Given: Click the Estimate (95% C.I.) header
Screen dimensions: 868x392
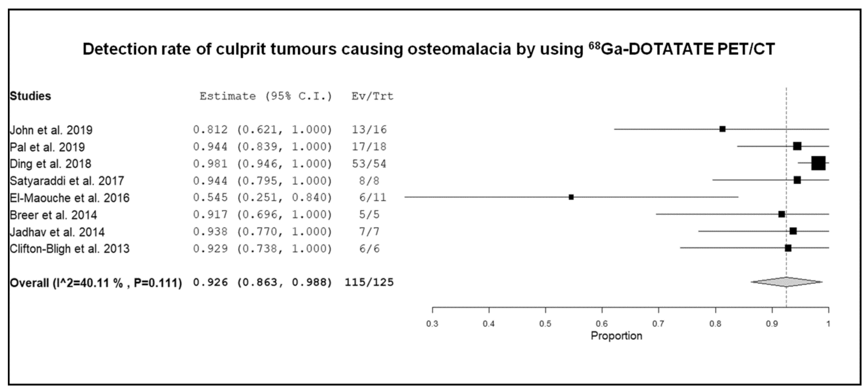Looking at the screenshot, I should point(266,96).
